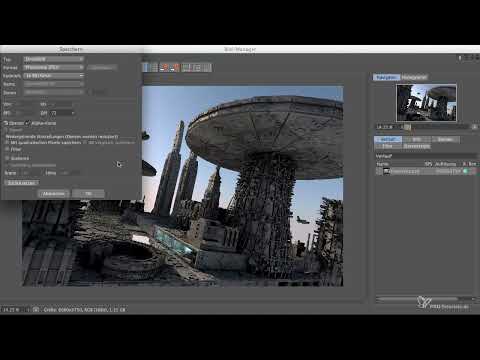Switch to the Verlauf tab
The width and height of the screenshot is (480, 360).
click(388, 139)
